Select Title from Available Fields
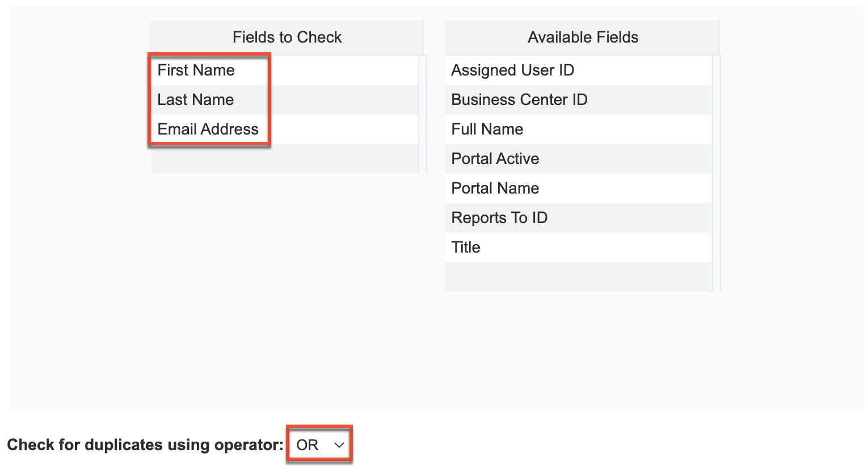The image size is (868, 470). pos(465,247)
